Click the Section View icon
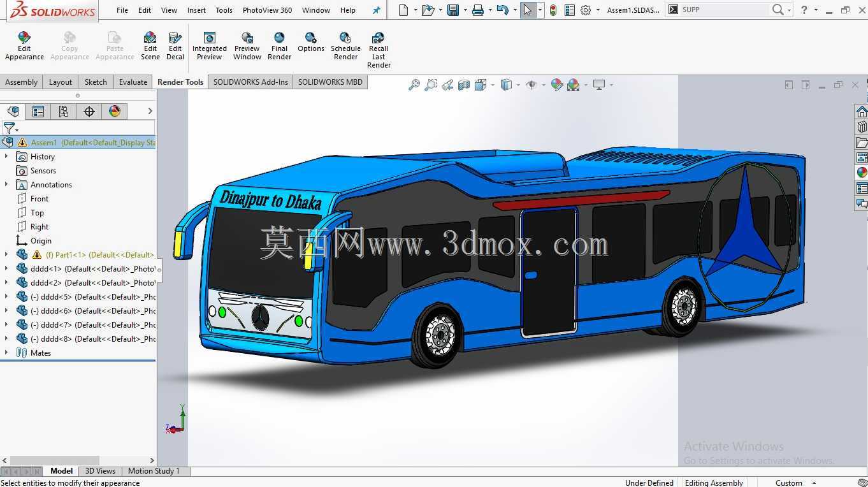This screenshot has height=487, width=868. tap(464, 85)
